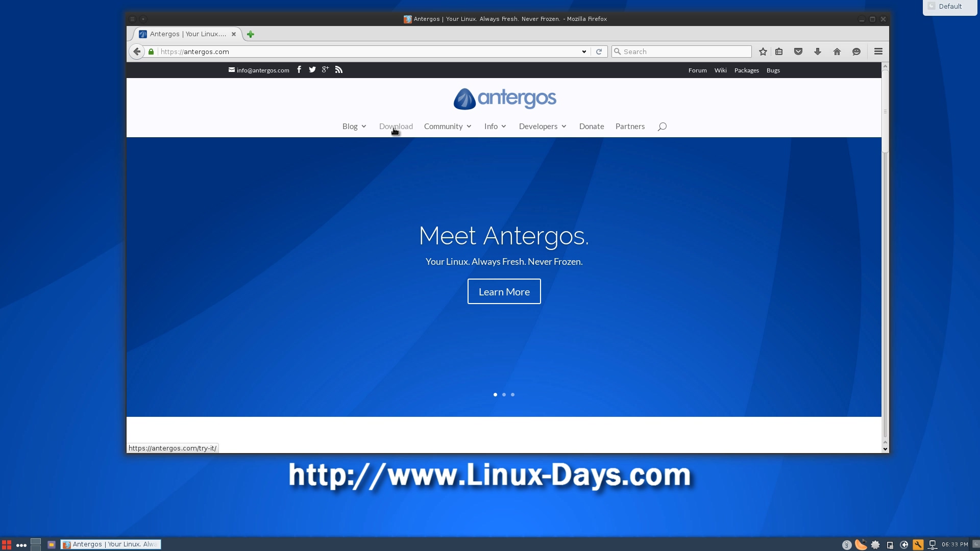Open the Antergos Facebook icon link
The image size is (980, 551).
point(299,69)
